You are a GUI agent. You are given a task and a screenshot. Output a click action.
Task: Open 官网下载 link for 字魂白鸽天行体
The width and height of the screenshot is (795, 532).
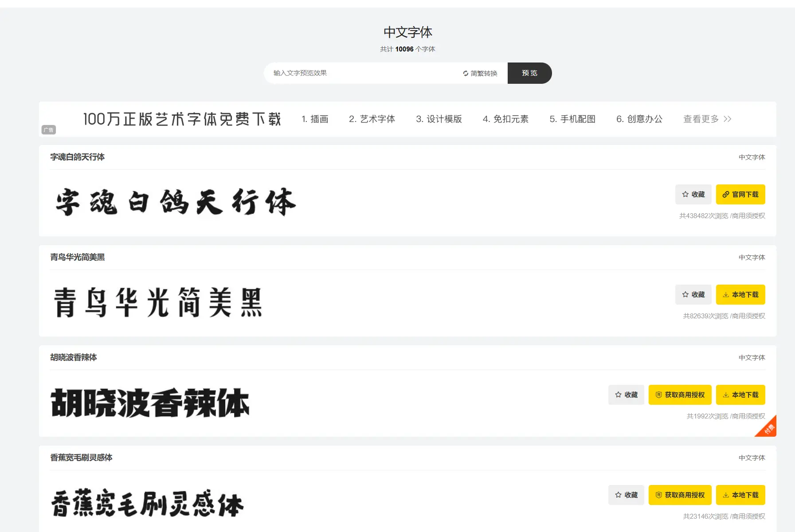(x=740, y=195)
